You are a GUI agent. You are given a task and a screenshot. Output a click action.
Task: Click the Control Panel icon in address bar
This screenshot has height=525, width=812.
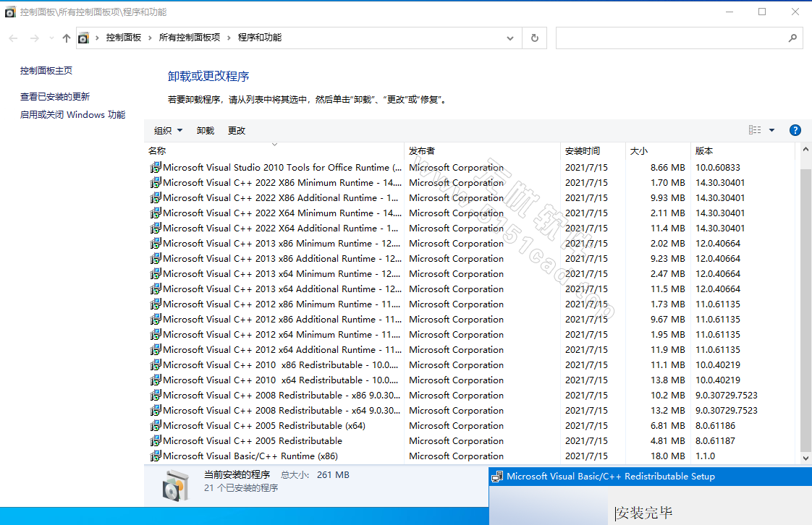pyautogui.click(x=83, y=38)
